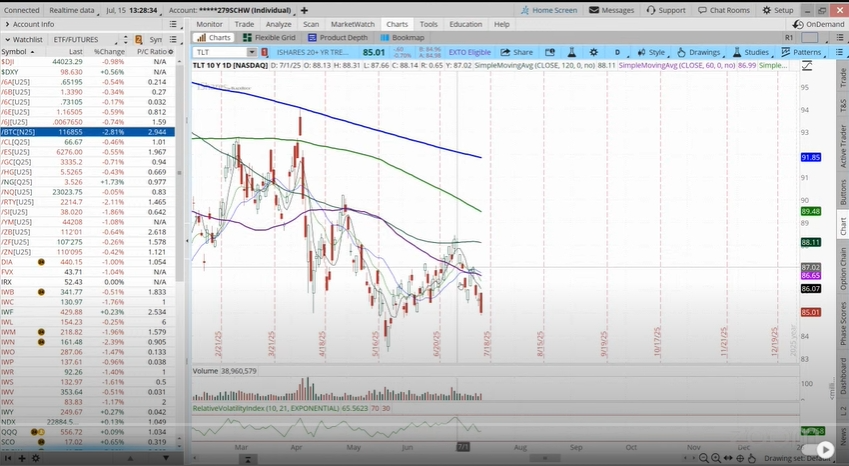Open the Dashboard side panel
Screen dimensions: 849x466
(843, 376)
